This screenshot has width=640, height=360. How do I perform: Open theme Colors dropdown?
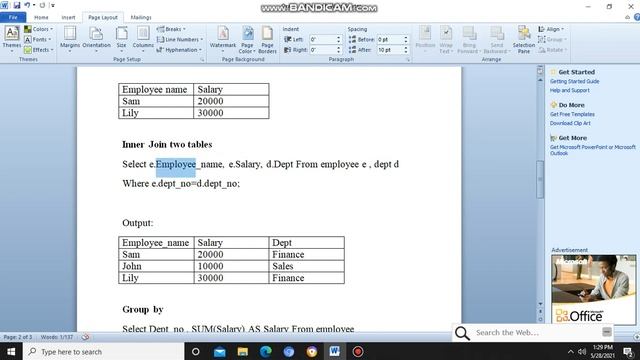38,29
